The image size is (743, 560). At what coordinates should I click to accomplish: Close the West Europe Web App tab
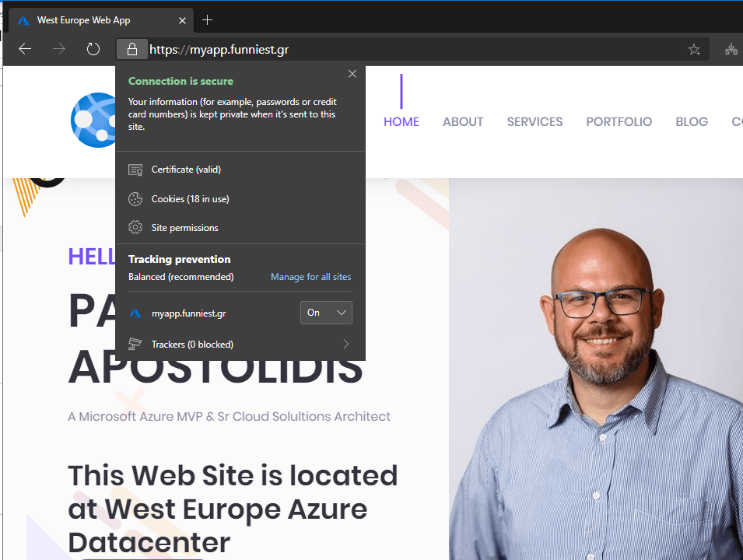tap(182, 20)
